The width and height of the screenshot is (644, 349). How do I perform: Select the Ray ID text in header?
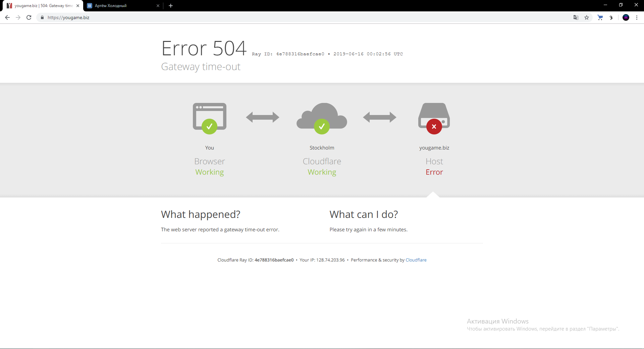288,54
